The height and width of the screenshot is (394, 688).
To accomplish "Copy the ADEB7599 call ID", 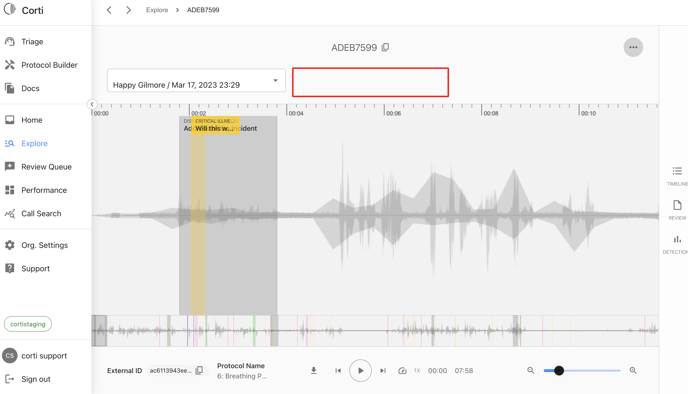I will [385, 47].
